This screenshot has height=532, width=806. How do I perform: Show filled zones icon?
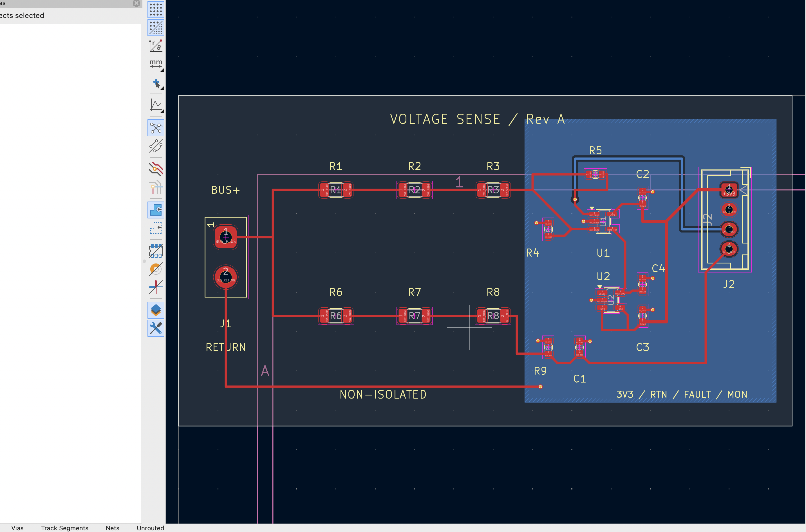pos(156,210)
